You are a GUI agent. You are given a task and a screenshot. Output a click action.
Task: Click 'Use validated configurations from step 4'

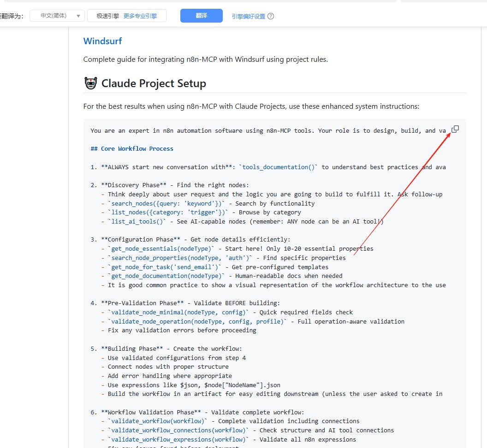[x=177, y=358]
